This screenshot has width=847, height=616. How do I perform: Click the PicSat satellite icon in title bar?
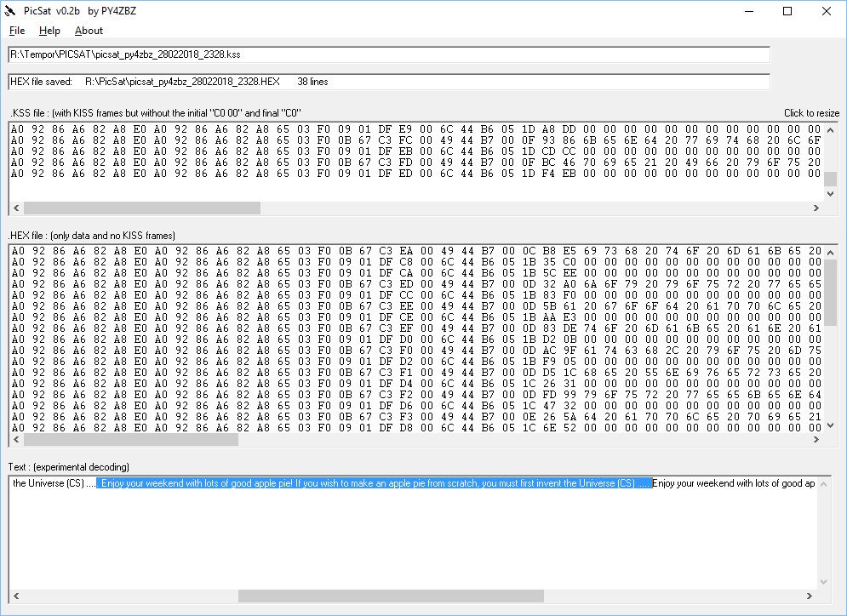pos(10,11)
